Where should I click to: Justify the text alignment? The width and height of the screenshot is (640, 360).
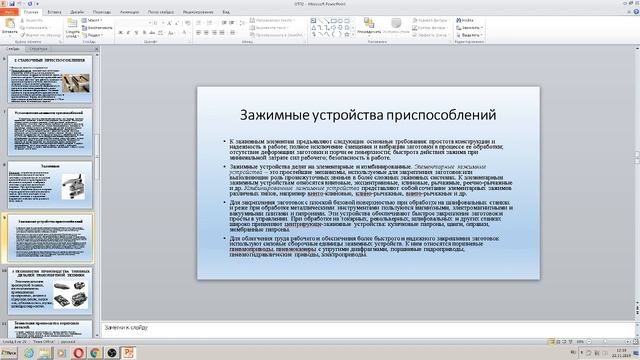(222, 33)
